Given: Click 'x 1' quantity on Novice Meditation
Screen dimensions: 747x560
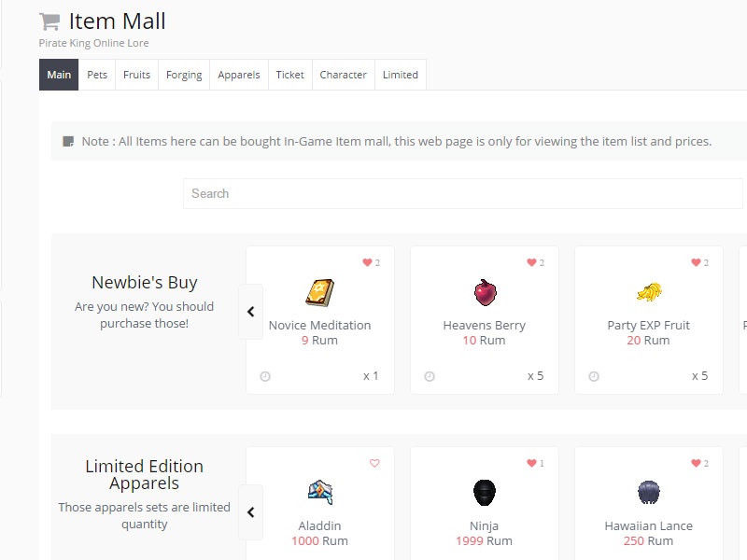Looking at the screenshot, I should [371, 376].
